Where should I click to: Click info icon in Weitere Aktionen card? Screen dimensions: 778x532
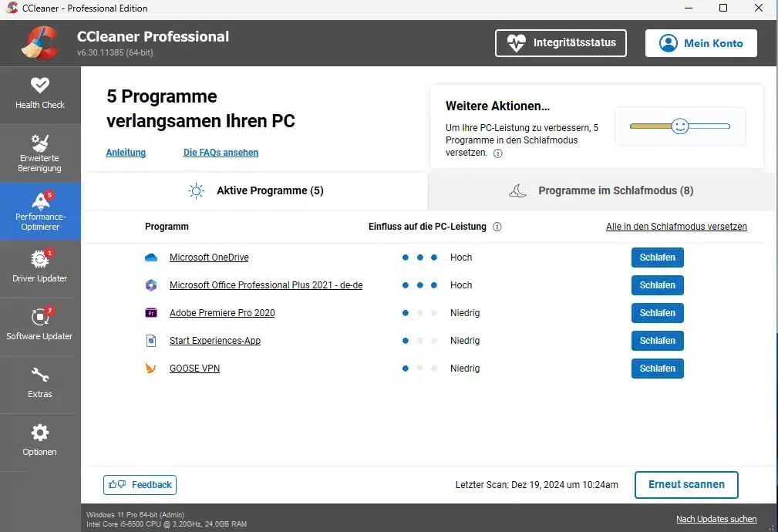pyautogui.click(x=497, y=153)
